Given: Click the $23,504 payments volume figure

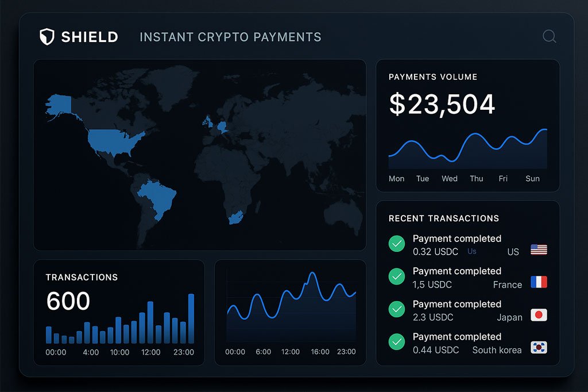Looking at the screenshot, I should [x=442, y=105].
